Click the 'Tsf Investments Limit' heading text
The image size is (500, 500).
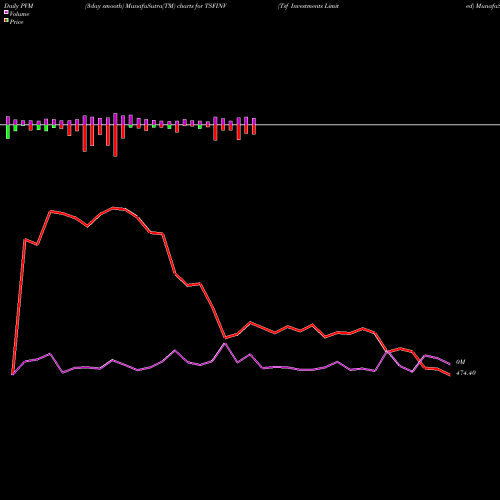pos(308,6)
